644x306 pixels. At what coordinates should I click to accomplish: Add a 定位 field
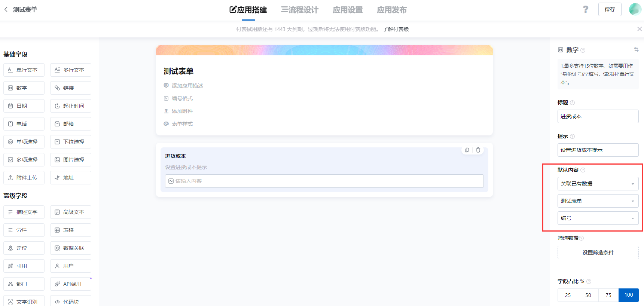pyautogui.click(x=24, y=248)
